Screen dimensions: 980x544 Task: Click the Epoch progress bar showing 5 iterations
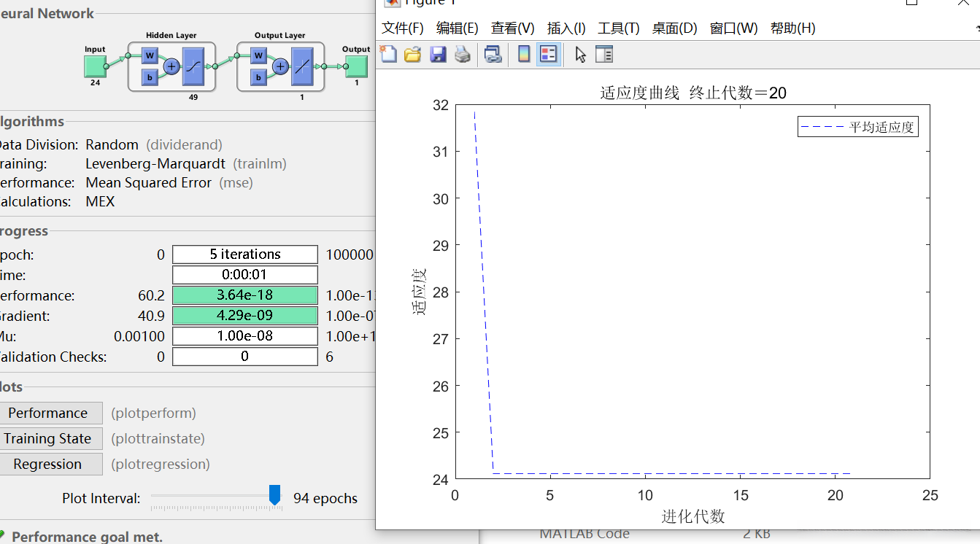245,254
